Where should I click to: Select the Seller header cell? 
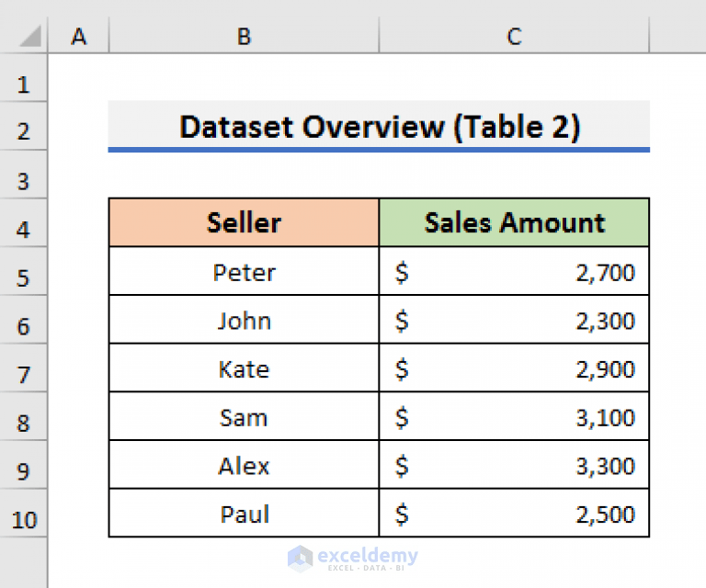(x=244, y=222)
